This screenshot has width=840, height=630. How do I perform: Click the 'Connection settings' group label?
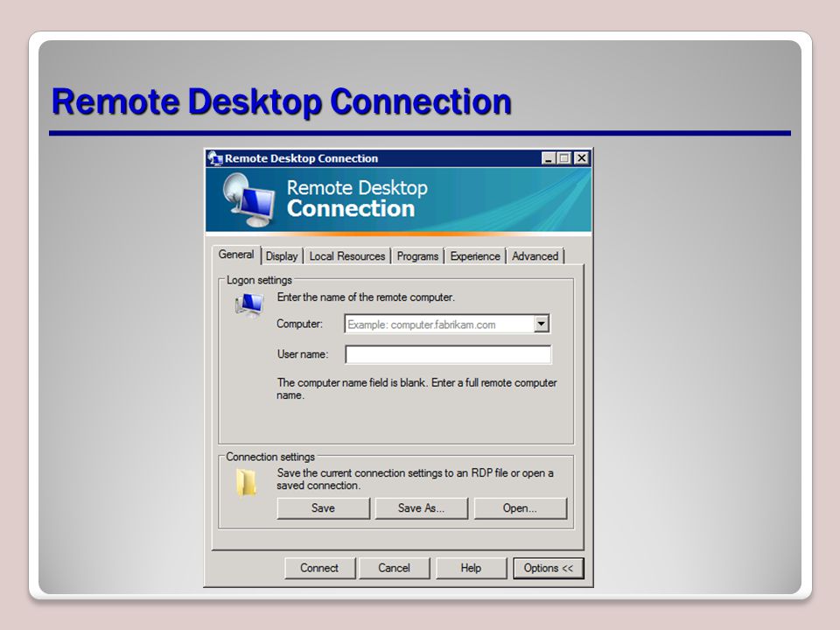(270, 457)
